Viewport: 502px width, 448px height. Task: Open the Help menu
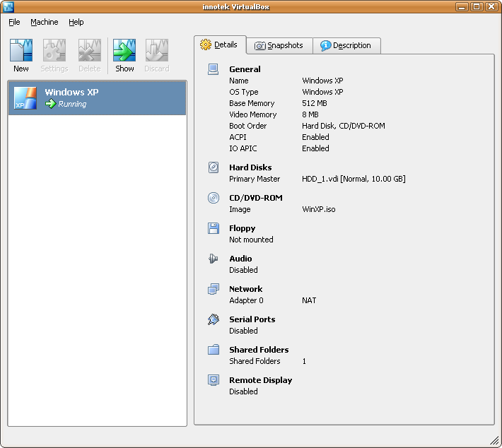[x=76, y=22]
